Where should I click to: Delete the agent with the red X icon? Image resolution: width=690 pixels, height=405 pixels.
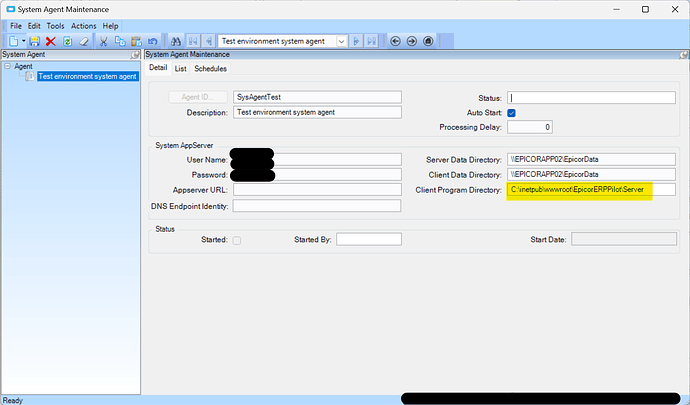tap(51, 41)
